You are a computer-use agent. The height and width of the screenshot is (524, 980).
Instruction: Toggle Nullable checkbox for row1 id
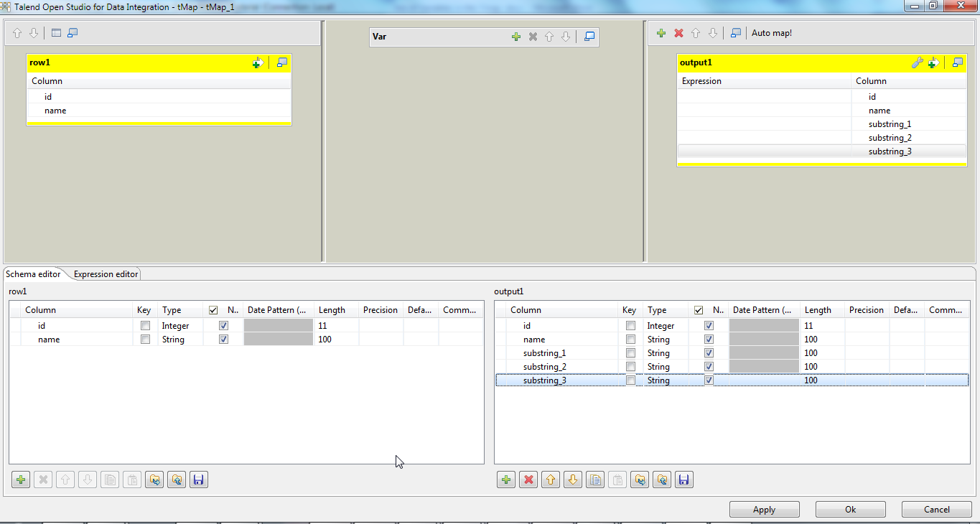click(x=224, y=326)
